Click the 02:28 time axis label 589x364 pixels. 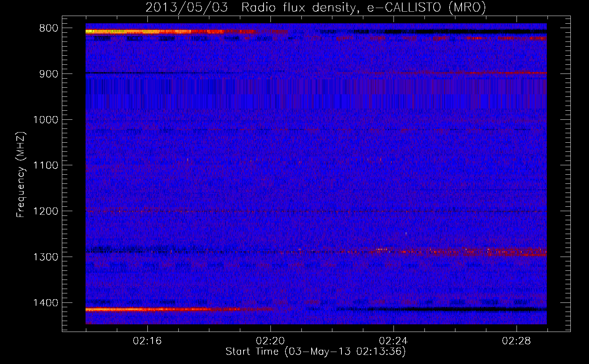pos(517,341)
